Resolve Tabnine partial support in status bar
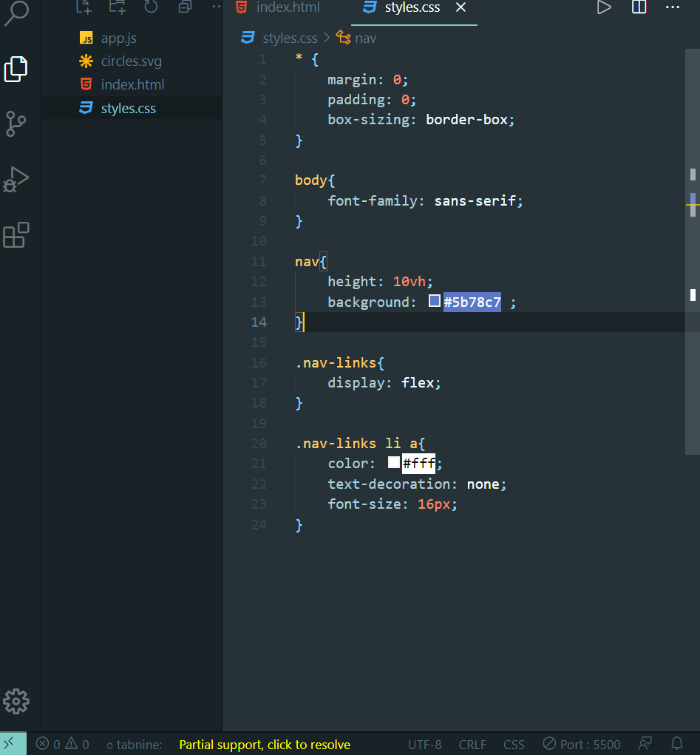 click(x=265, y=744)
